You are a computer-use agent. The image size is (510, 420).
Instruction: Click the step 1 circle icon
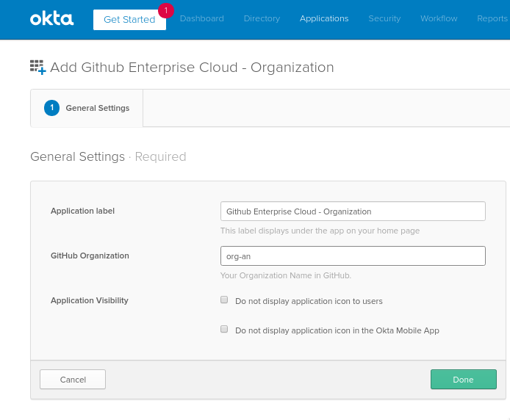[x=51, y=108]
